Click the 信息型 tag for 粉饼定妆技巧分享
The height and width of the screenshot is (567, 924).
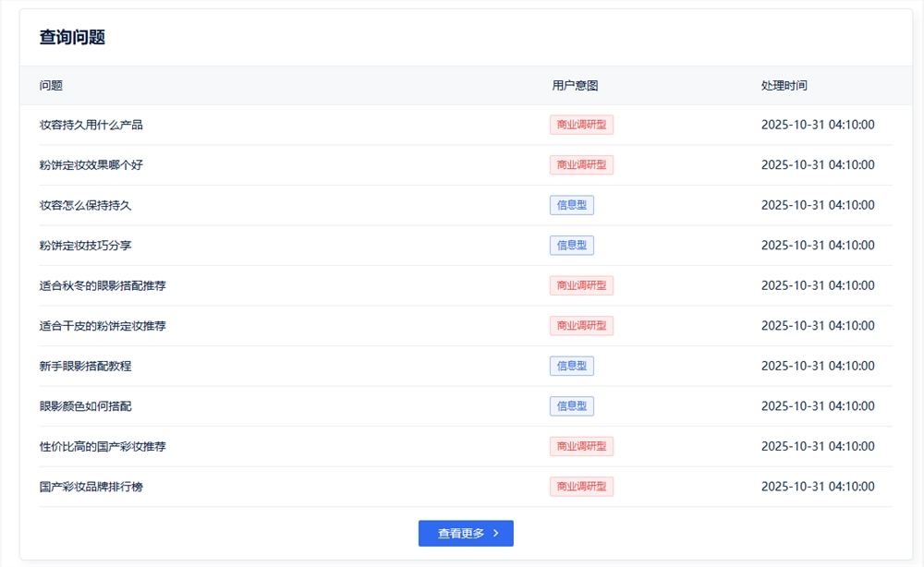(572, 245)
